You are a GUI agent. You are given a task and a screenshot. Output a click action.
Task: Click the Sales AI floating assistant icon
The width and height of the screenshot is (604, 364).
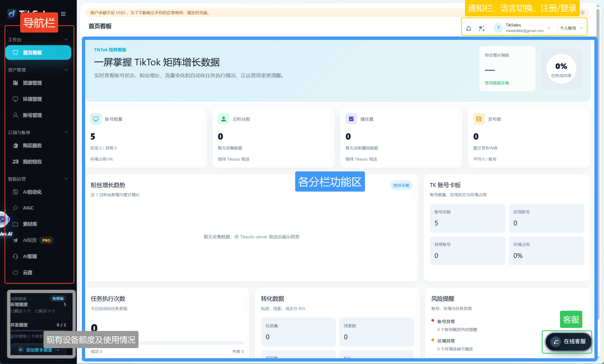3,219
